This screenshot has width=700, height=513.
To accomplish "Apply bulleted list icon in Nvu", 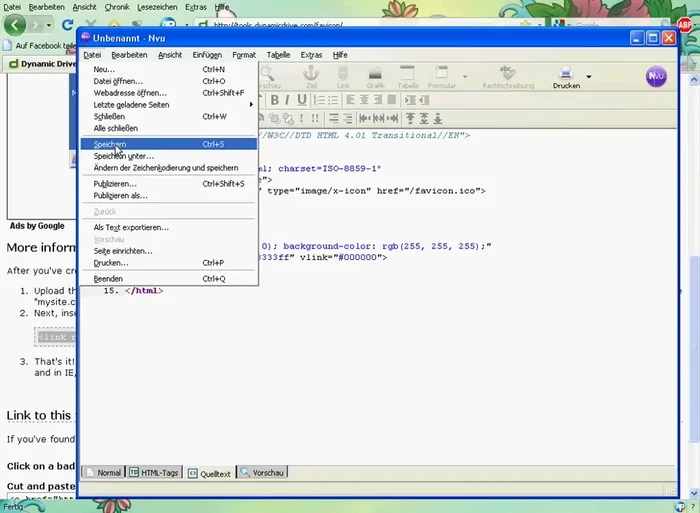I will (333, 100).
